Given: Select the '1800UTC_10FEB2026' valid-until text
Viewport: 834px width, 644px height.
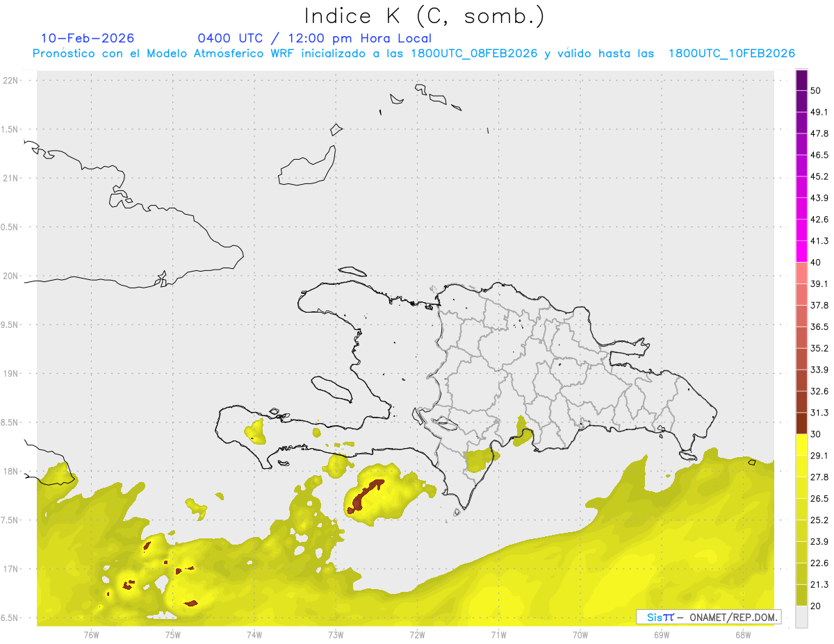Looking at the screenshot, I should (732, 53).
